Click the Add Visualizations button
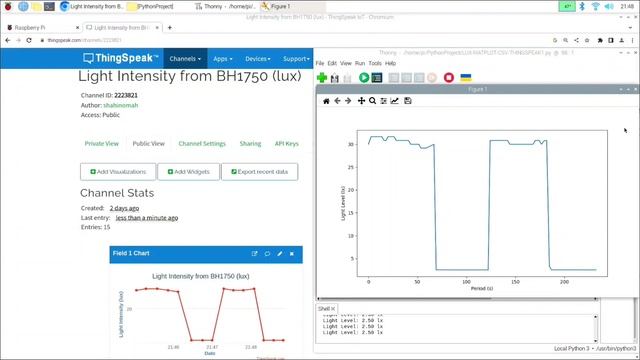This screenshot has width=640, height=360. pyautogui.click(x=118, y=172)
